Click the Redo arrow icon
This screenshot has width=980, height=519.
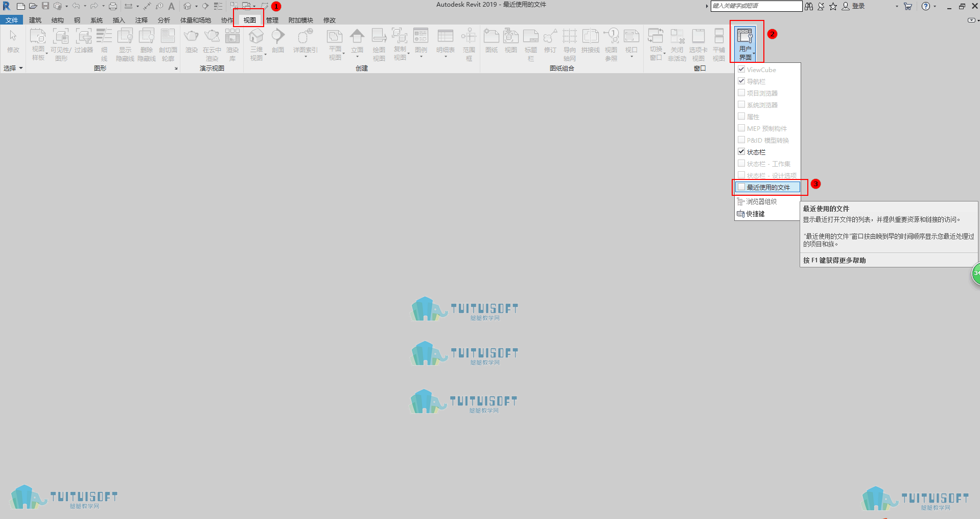pyautogui.click(x=94, y=6)
